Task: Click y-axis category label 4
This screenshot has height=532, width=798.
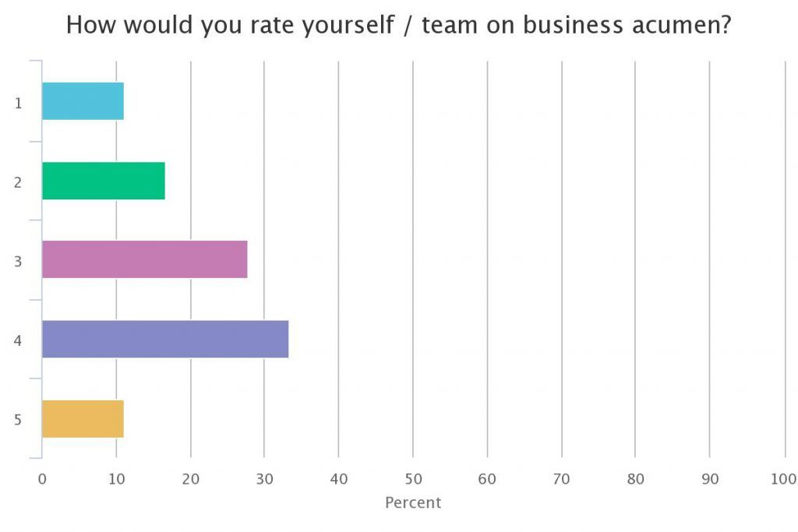Action: coord(18,340)
